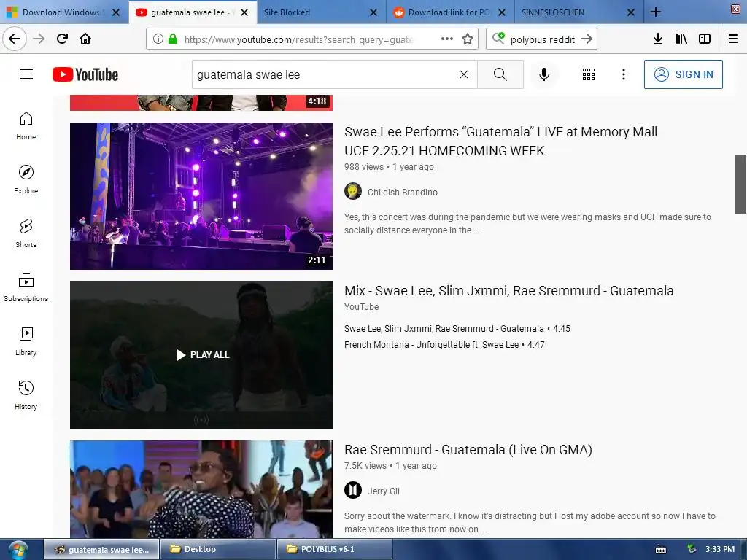Open History in the sidebar
Screen dimensions: 747x560
[x=26, y=395]
